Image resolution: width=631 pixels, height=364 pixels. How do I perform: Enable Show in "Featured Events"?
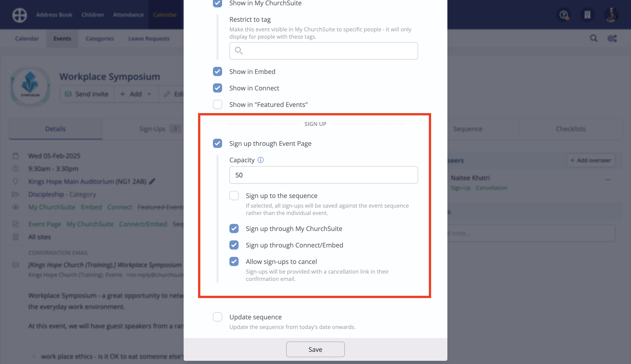218,104
